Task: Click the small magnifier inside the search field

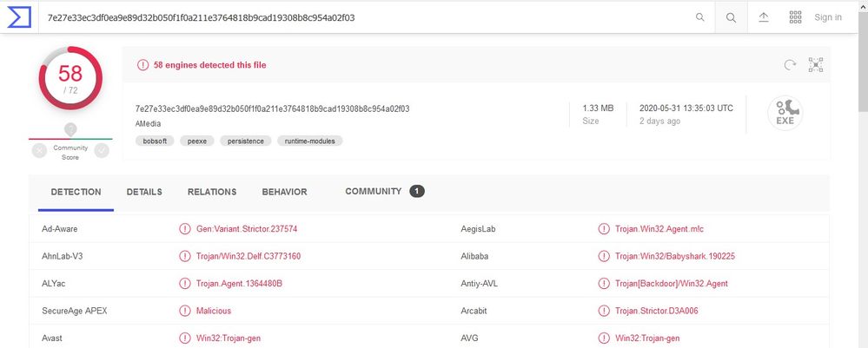Action: [x=700, y=17]
